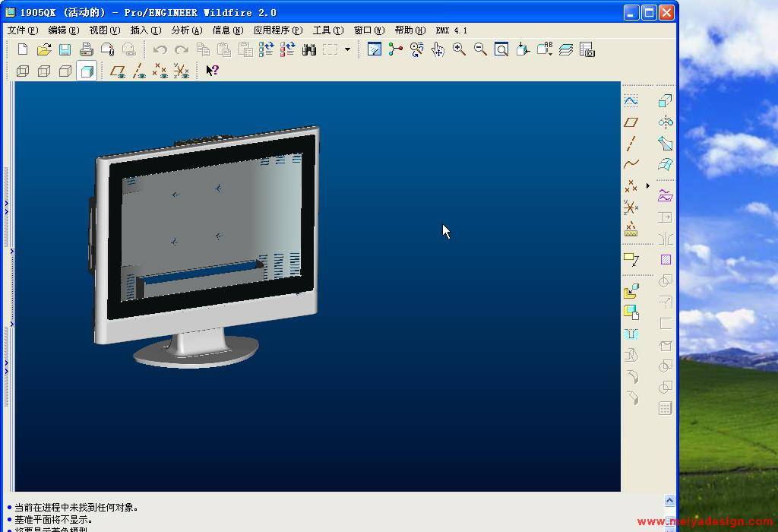
Task: Select the Extrude tool
Action: click(666, 101)
